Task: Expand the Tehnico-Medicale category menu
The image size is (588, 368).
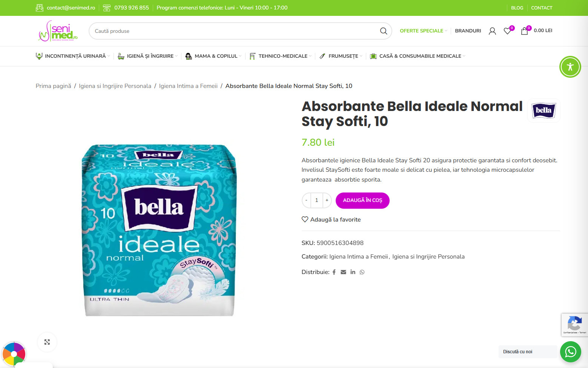Action: point(283,56)
